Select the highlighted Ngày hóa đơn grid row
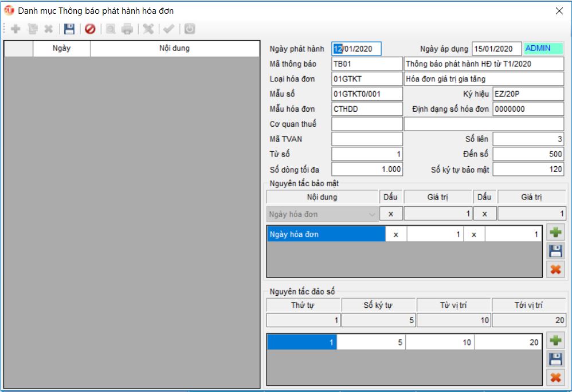 [x=326, y=234]
